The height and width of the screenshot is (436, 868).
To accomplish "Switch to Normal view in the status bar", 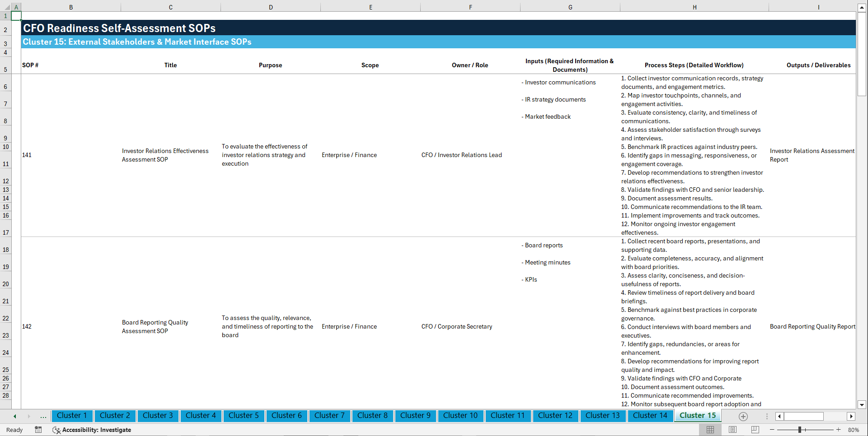I will tap(709, 430).
